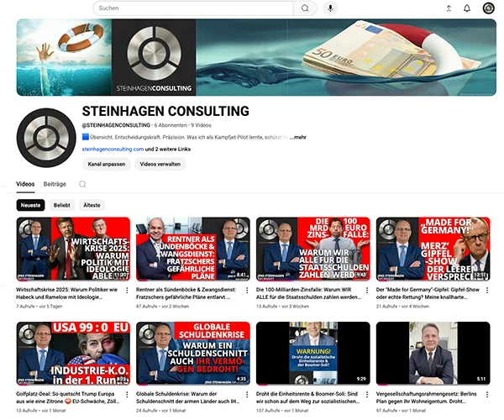Select the Älteste sort chip
Viewport: 504px width, 420px height.
pyautogui.click(x=92, y=205)
